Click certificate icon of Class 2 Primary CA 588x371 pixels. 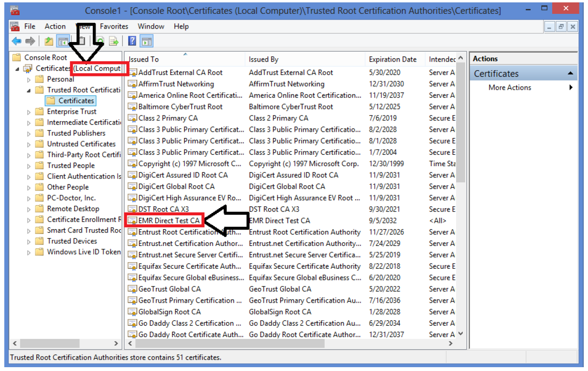132,118
